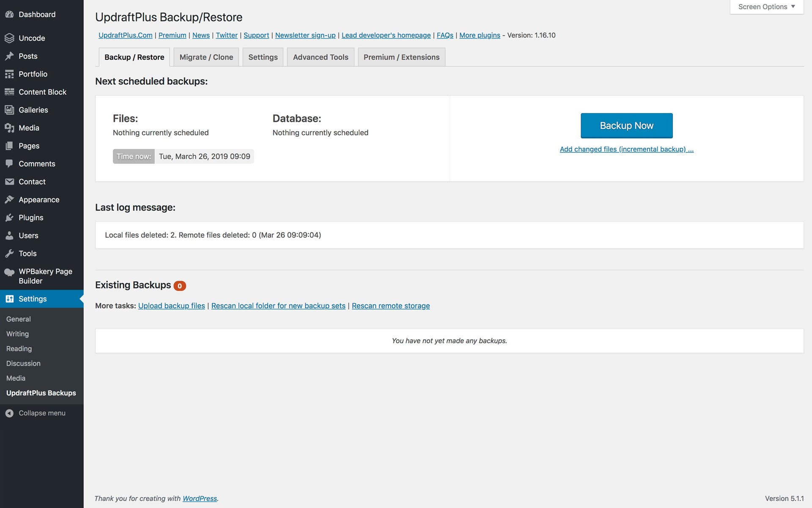
Task: Open the Users menu item
Action: tap(42, 236)
